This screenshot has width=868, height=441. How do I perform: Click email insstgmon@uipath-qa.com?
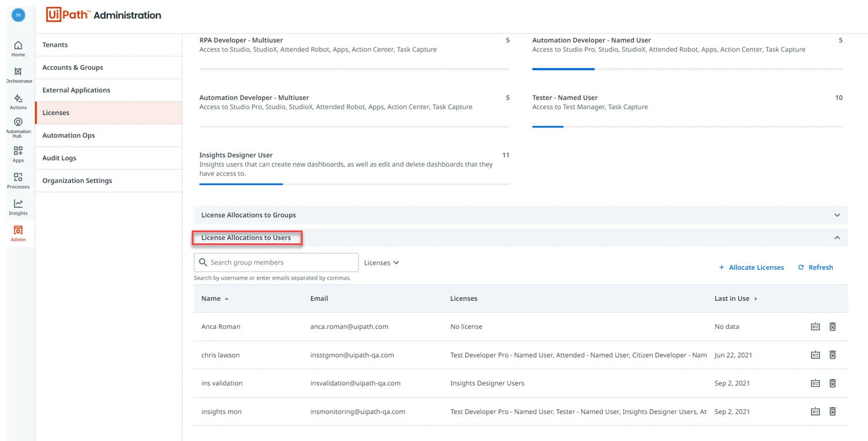pos(352,355)
